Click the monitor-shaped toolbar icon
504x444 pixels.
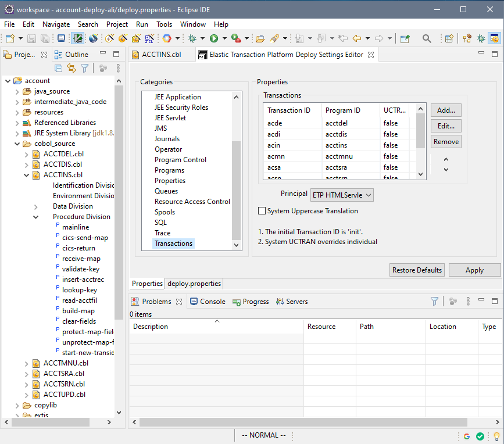coord(61,38)
